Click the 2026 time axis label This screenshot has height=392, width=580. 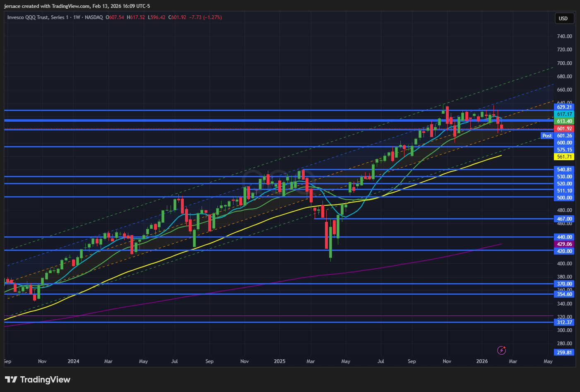coord(482,361)
